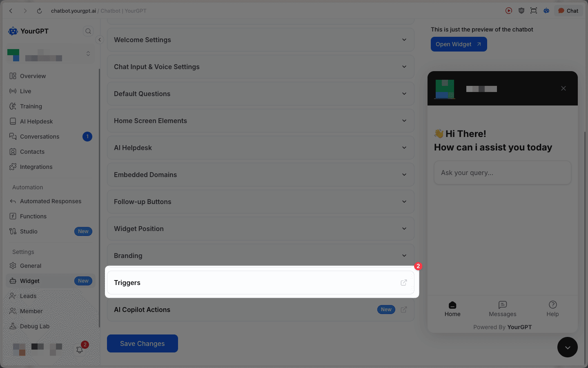Open Conversations with unread badge

tap(40, 136)
